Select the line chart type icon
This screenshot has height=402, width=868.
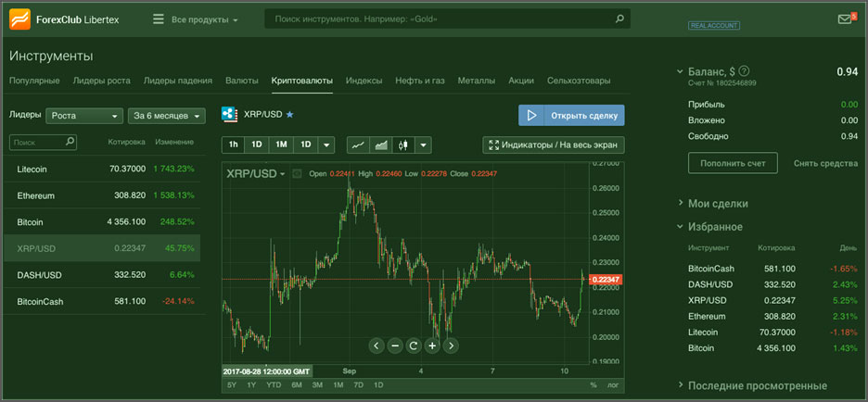358,145
